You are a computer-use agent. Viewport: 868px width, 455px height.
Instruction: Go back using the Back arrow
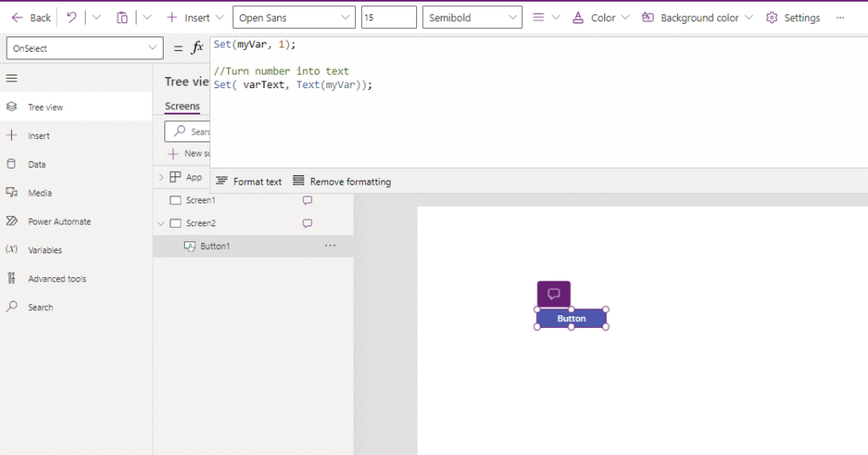31,18
